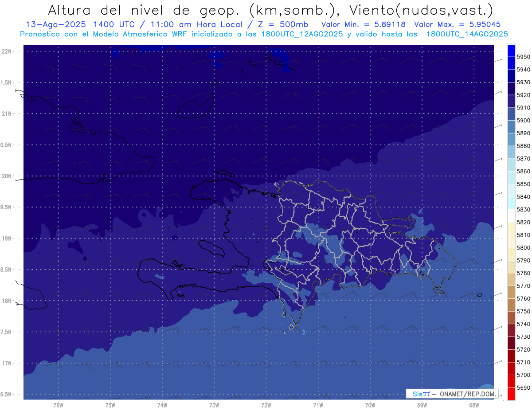Screen dimensions: 532x411
Task: Click the '70W' longitude axis label
Action: coord(370,405)
